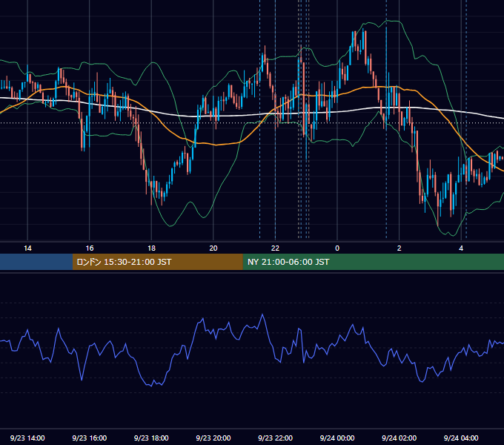504x445 pixels.
Task: Click the 18 hour axis label
Action: (151, 248)
